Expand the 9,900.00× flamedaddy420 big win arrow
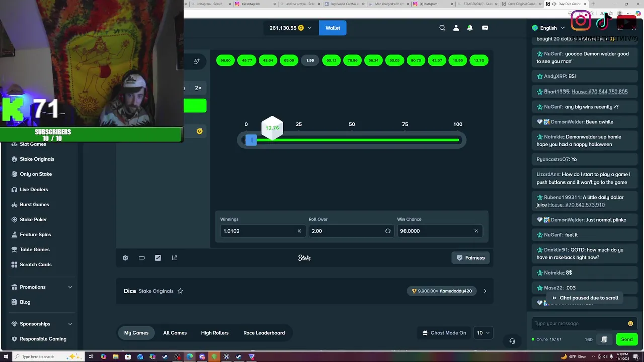 point(485,291)
